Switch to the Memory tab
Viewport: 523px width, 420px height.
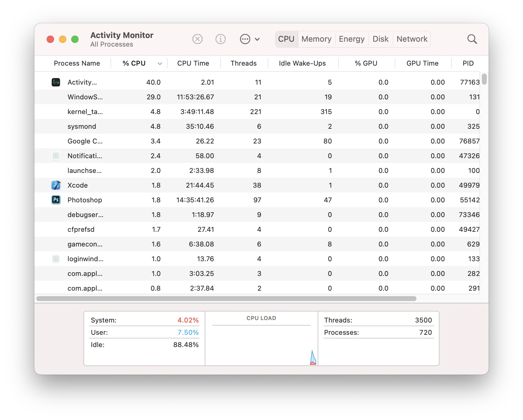[x=316, y=39]
